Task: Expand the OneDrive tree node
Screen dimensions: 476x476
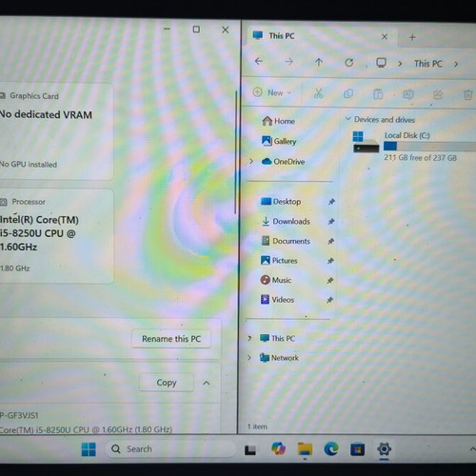Action: point(251,161)
